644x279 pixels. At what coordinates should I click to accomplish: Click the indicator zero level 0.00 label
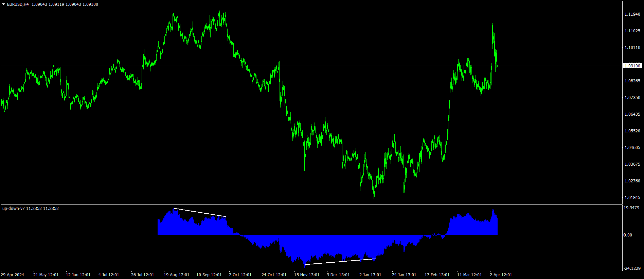tap(628, 235)
